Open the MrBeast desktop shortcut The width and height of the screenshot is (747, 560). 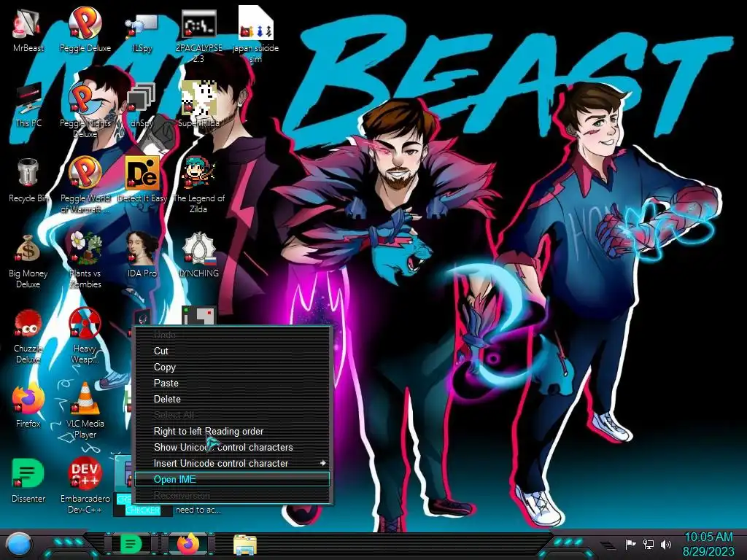[28, 29]
